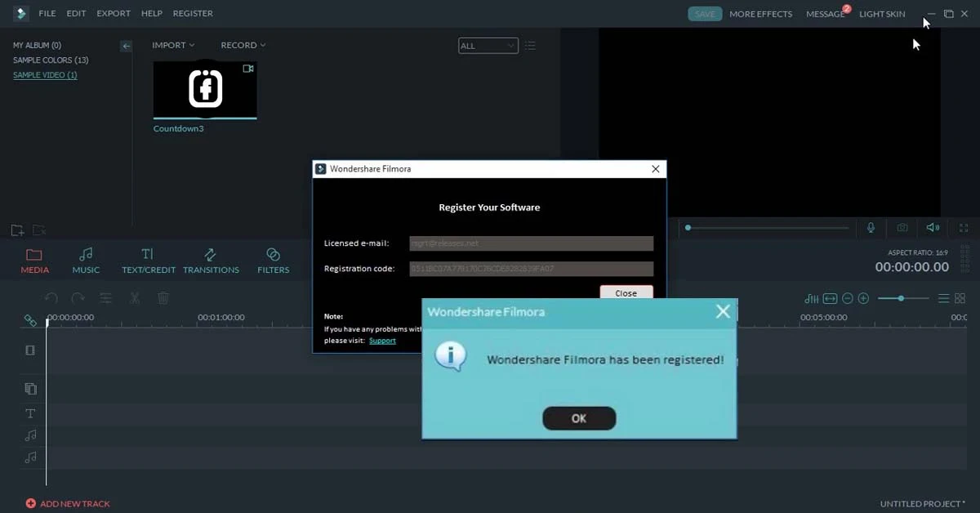Click the Delete trash icon
The image size is (980, 513).
pos(163,299)
